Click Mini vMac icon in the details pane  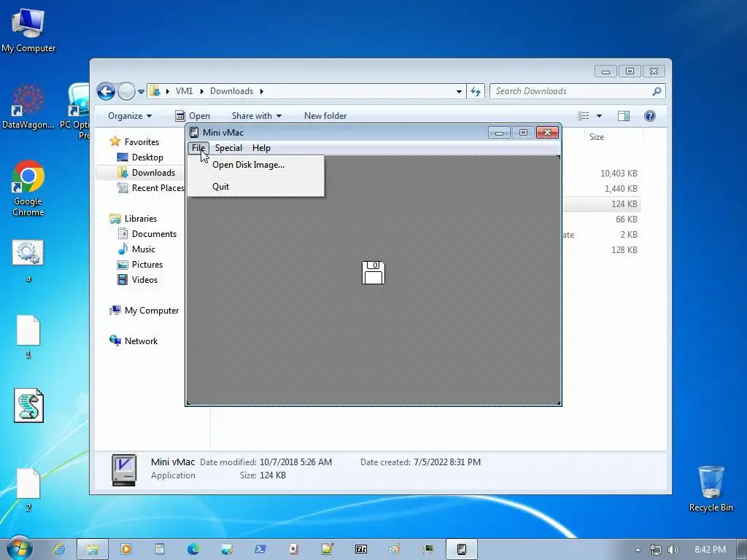tap(124, 470)
